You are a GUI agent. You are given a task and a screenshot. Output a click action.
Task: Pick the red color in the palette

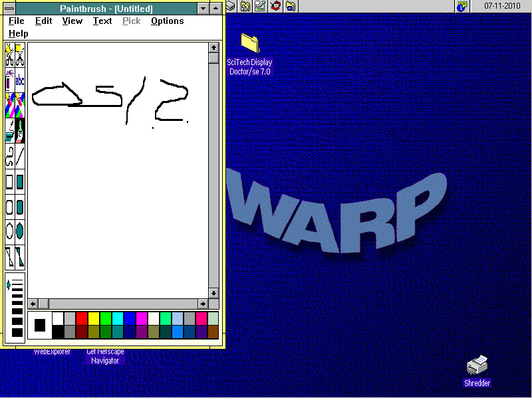[82, 319]
